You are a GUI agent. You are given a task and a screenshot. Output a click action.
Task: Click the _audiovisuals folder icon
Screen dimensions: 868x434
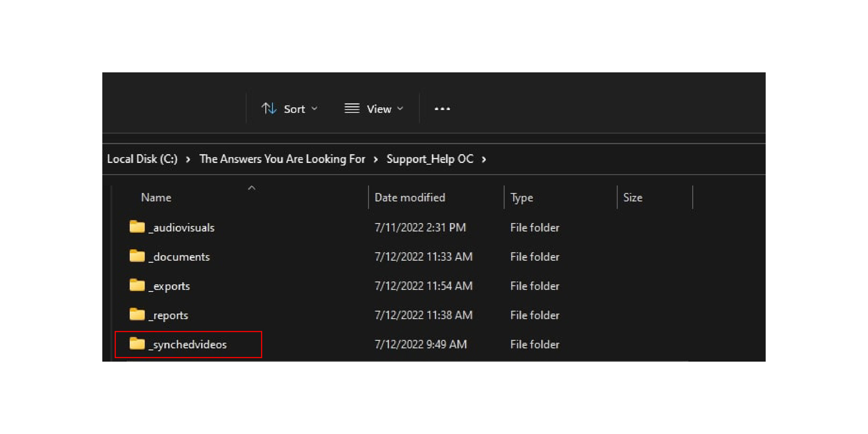137,227
